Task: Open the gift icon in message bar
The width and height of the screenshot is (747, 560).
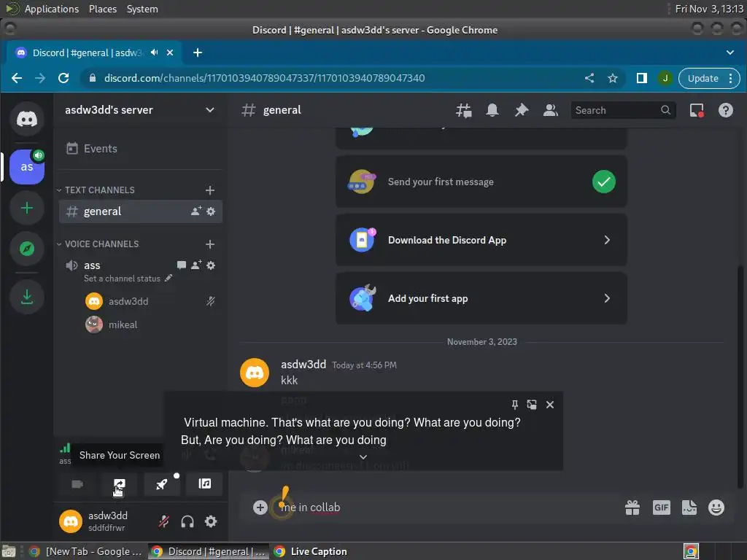Action: (632, 507)
